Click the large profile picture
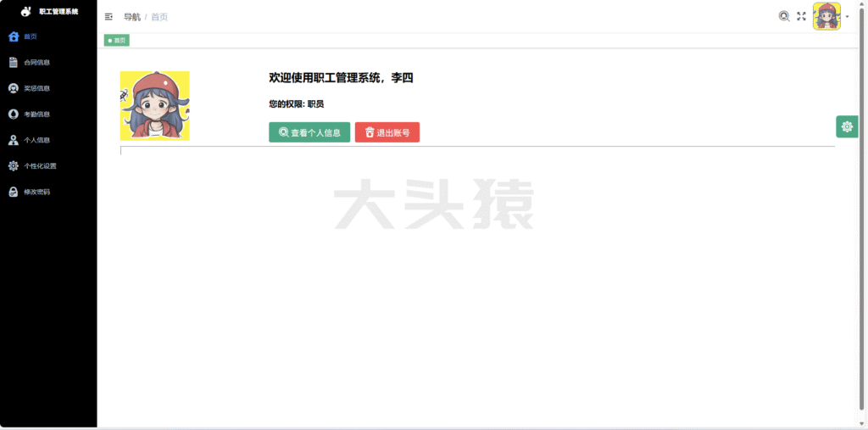 tap(155, 106)
